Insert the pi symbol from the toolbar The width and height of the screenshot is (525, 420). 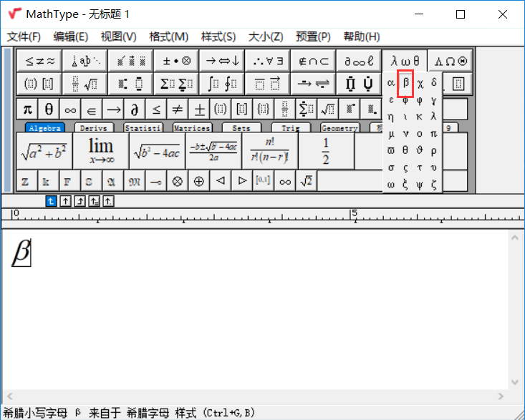[x=27, y=109]
